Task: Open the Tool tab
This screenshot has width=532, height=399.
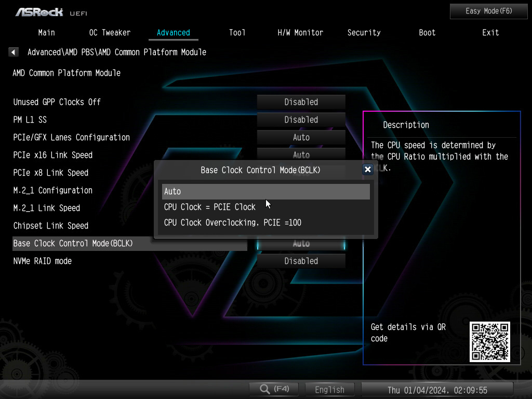Action: tap(237, 33)
